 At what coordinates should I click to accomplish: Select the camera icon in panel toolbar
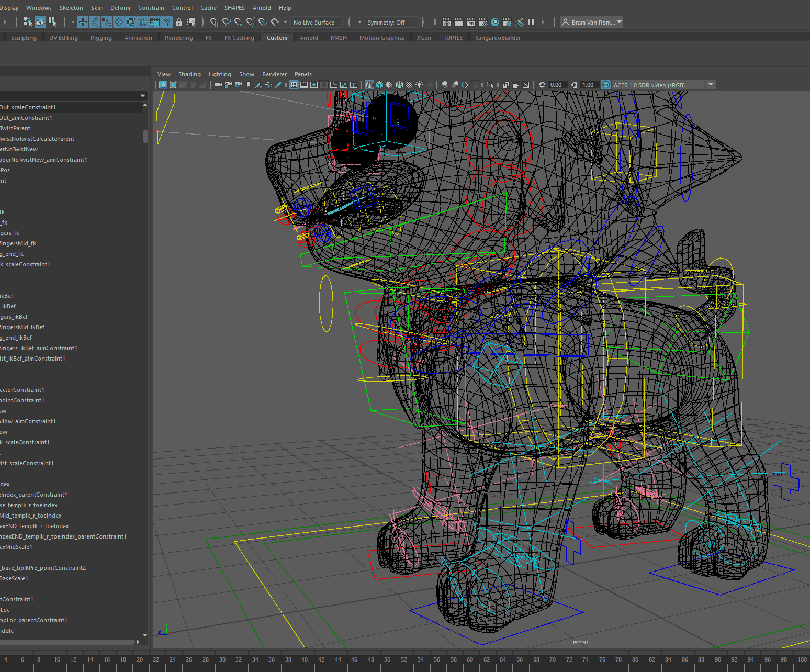click(x=218, y=85)
